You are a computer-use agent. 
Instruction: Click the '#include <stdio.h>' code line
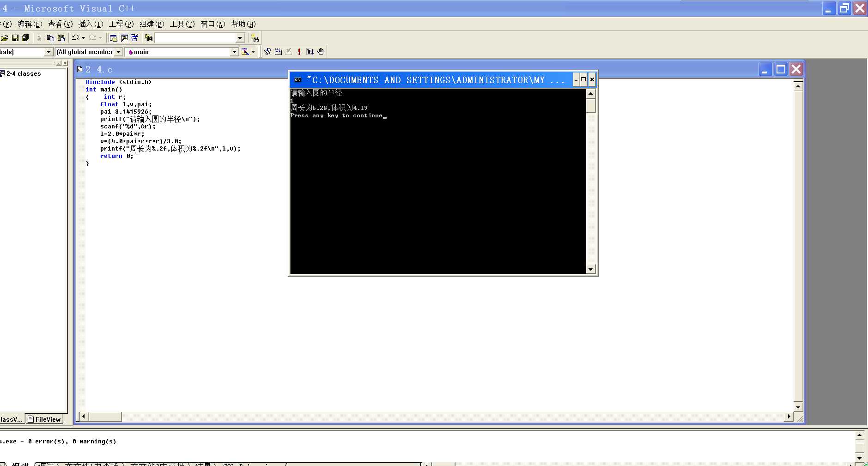119,82
